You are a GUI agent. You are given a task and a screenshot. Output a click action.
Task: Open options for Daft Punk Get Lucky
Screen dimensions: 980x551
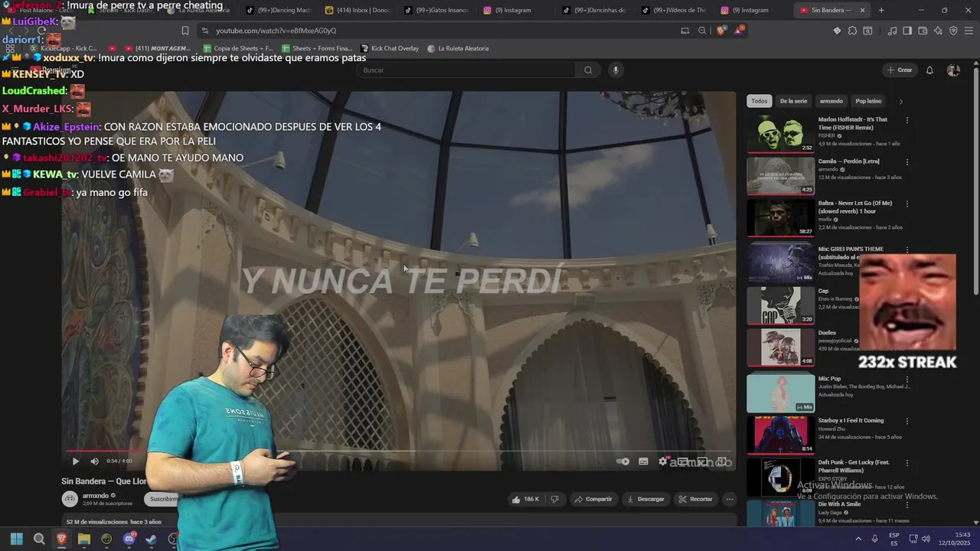[907, 463]
